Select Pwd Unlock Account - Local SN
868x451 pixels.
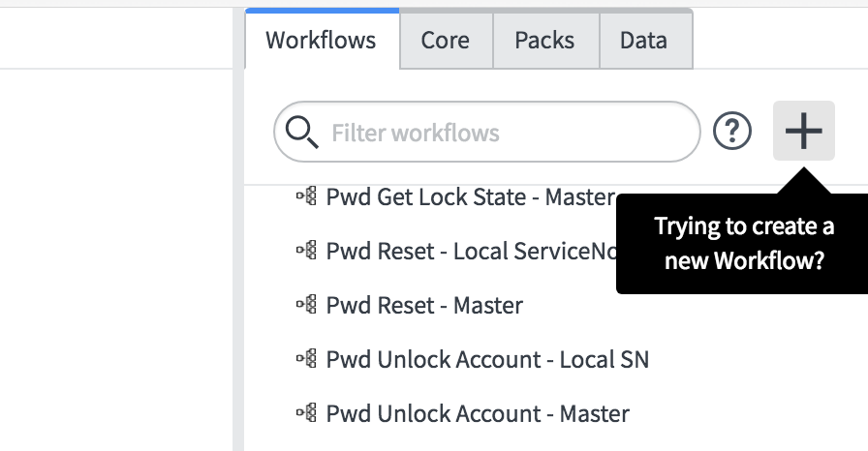coord(487,360)
